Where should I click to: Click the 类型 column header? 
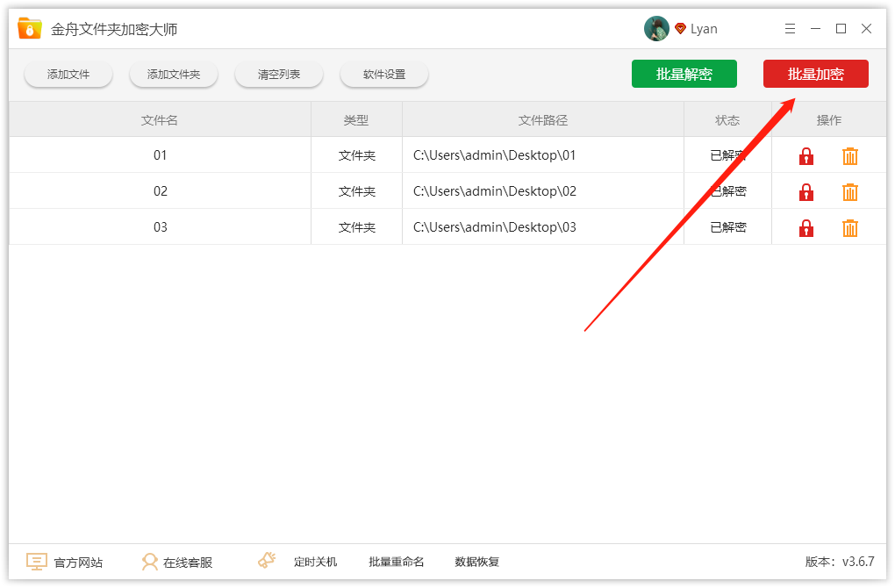(356, 120)
